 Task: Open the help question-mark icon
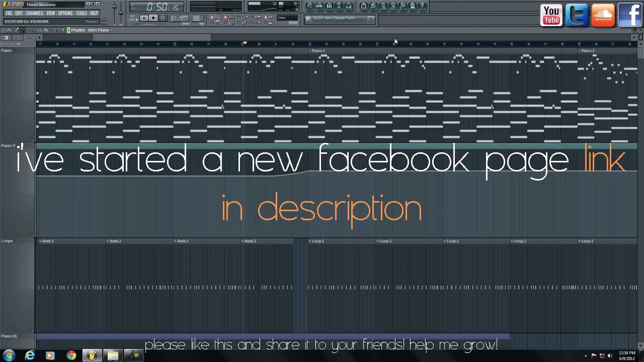point(422,6)
